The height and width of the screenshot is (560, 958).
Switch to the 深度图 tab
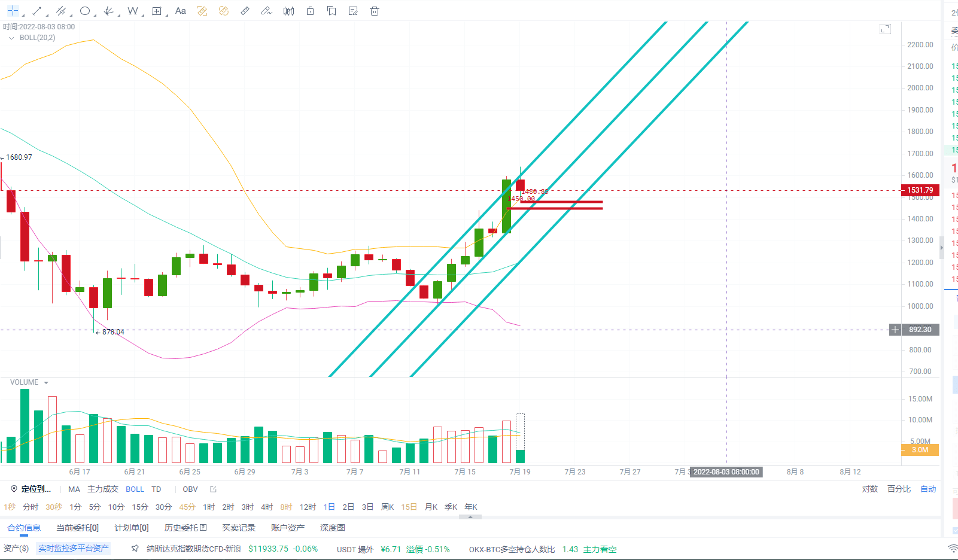tap(332, 528)
